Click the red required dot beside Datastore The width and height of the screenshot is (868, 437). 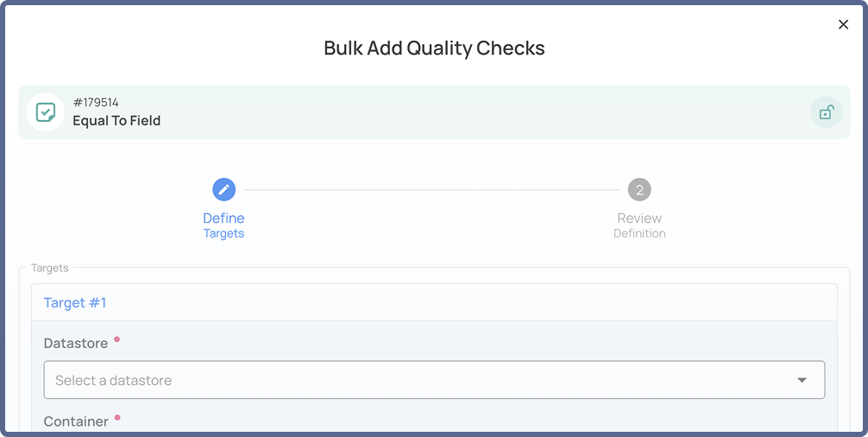coord(116,339)
